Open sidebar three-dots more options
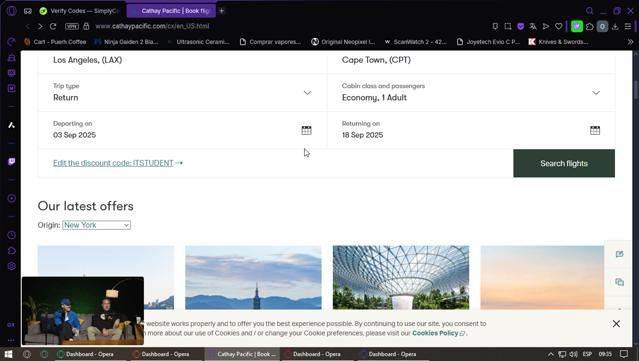Screen dimensions: 639x361 pos(11,340)
